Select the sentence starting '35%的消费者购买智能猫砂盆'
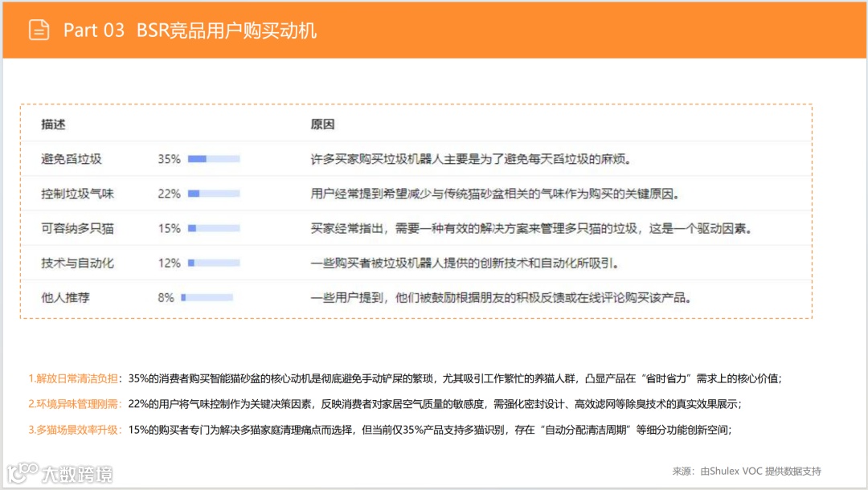 point(455,379)
